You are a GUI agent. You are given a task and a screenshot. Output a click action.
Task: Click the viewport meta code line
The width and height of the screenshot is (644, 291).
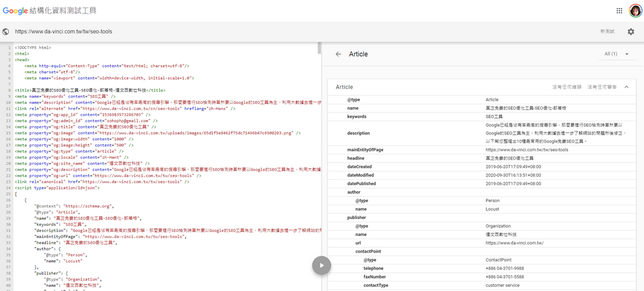(109, 77)
